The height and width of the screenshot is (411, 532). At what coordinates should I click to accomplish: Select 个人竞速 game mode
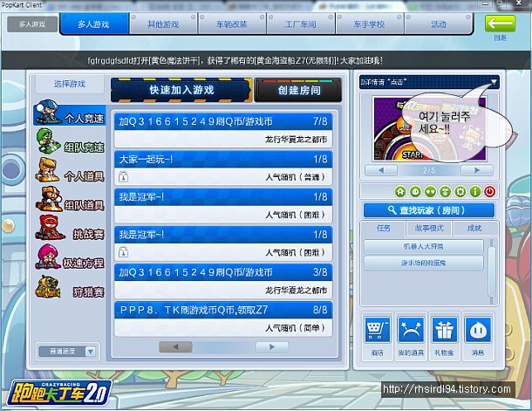[70, 114]
